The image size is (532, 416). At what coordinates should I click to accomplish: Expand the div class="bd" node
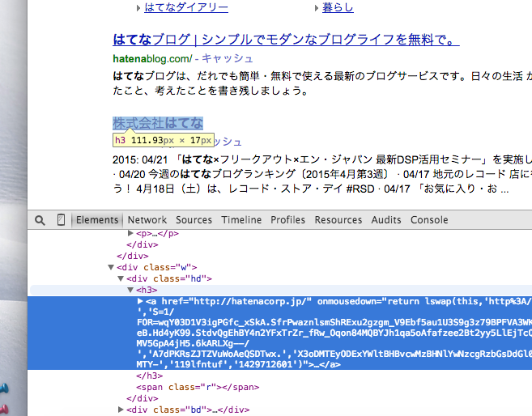(x=121, y=410)
